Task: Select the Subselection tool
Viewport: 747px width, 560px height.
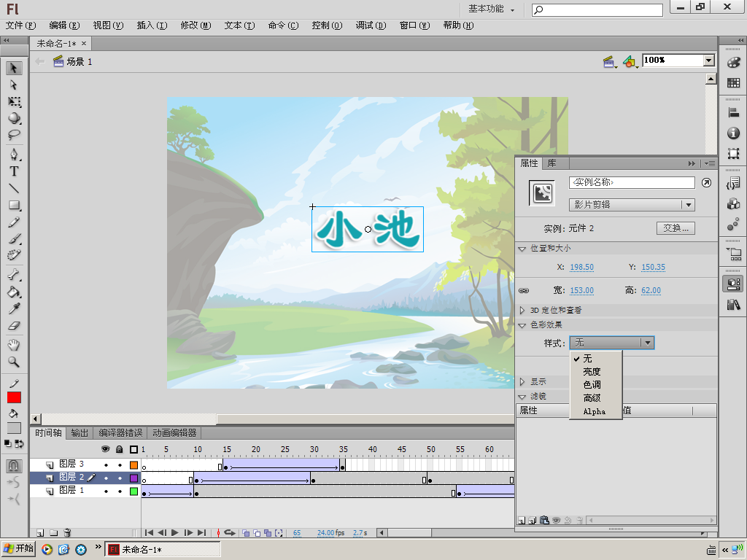Action: [x=14, y=85]
